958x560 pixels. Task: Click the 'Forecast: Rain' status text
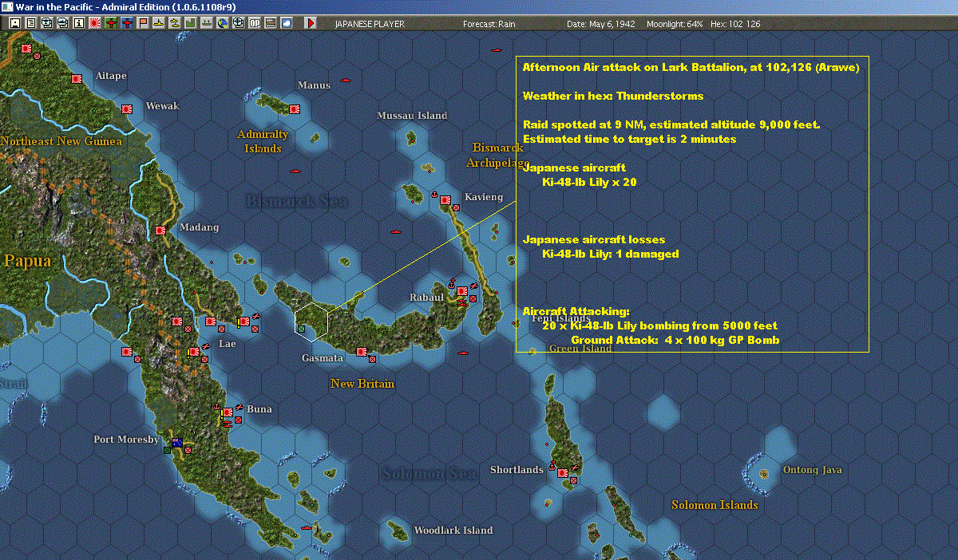(489, 24)
